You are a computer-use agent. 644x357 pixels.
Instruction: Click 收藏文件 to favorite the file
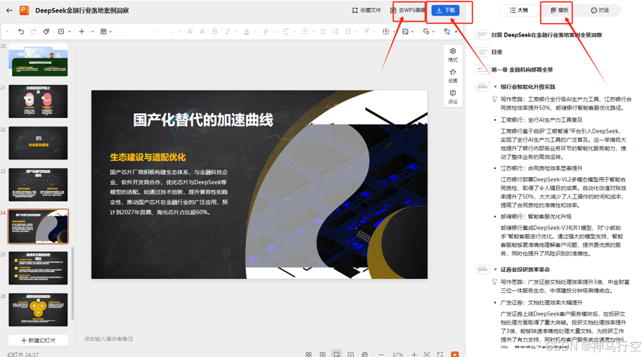pyautogui.click(x=366, y=11)
